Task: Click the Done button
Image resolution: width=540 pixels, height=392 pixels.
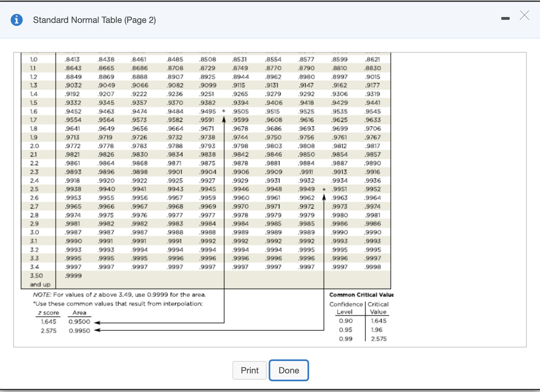Action: 289,370
